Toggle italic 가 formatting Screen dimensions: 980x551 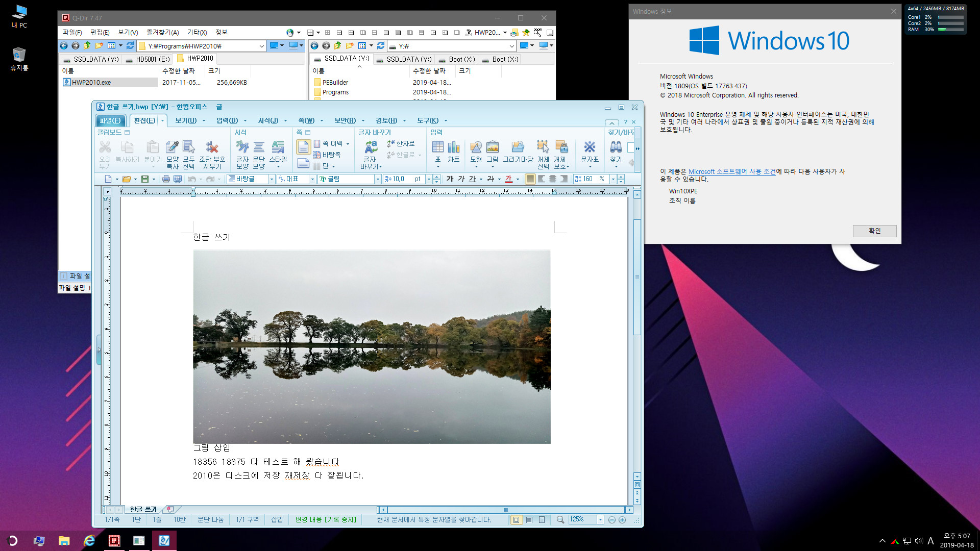point(461,179)
